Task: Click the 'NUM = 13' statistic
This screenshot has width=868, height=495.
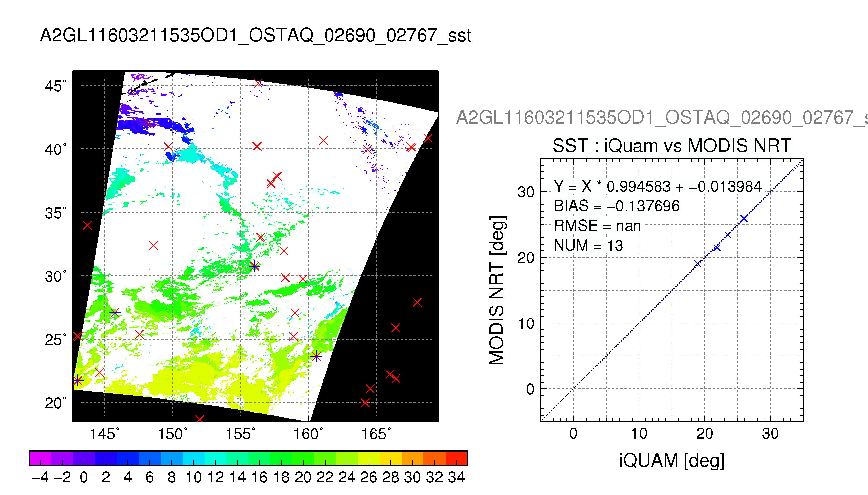Action: [x=588, y=246]
